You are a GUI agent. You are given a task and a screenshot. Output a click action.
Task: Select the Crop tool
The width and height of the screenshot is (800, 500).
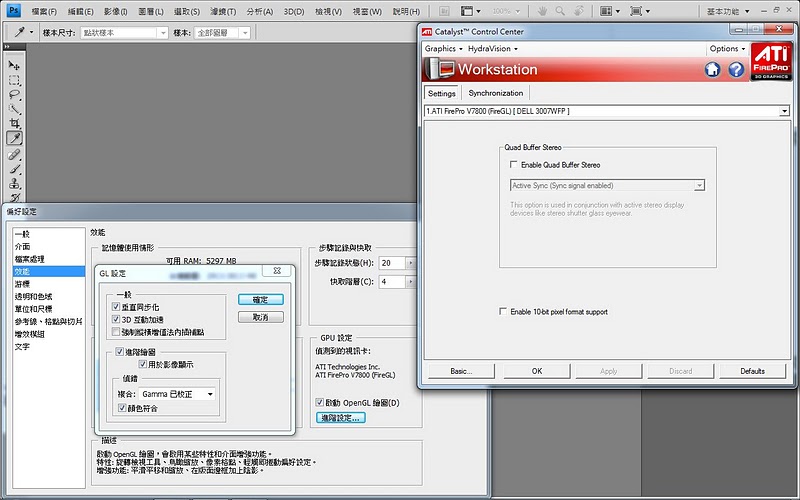tap(14, 123)
